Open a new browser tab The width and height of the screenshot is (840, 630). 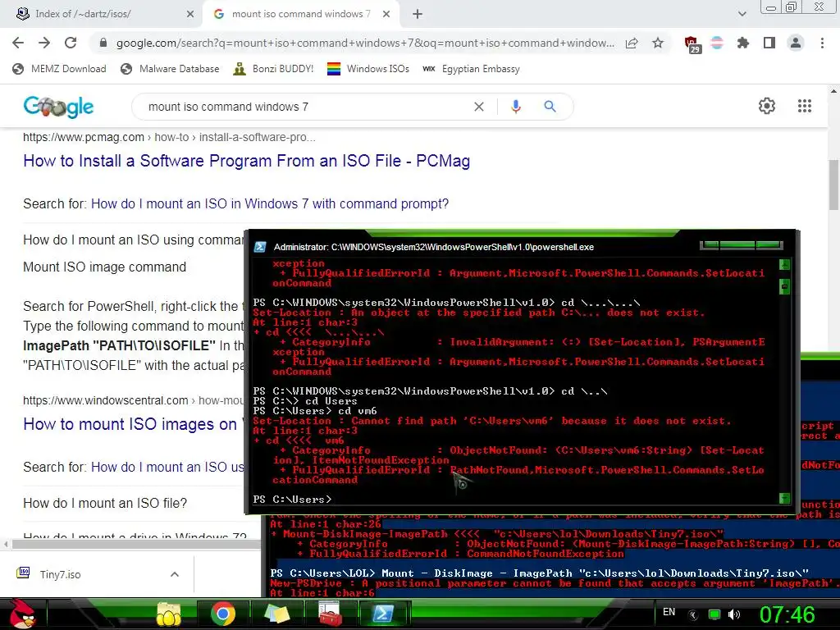pos(418,14)
